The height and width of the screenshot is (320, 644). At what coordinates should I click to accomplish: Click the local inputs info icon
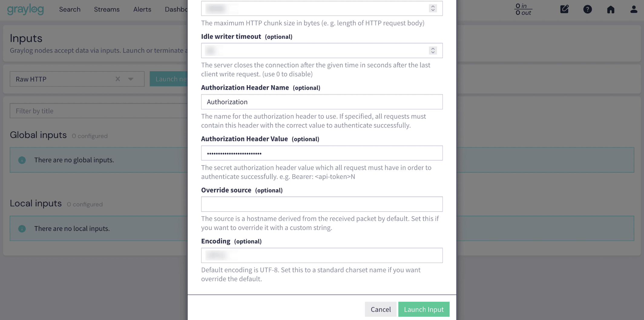click(22, 228)
